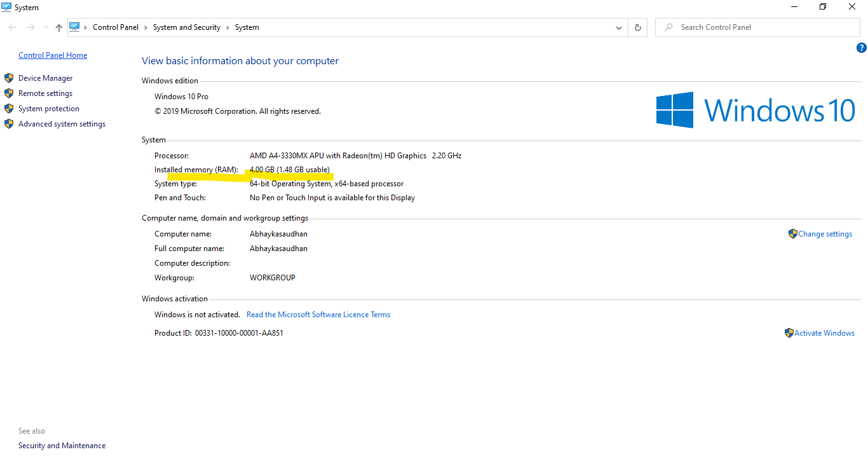Open Device Manager
Screen dimensions: 868x459
pos(46,78)
